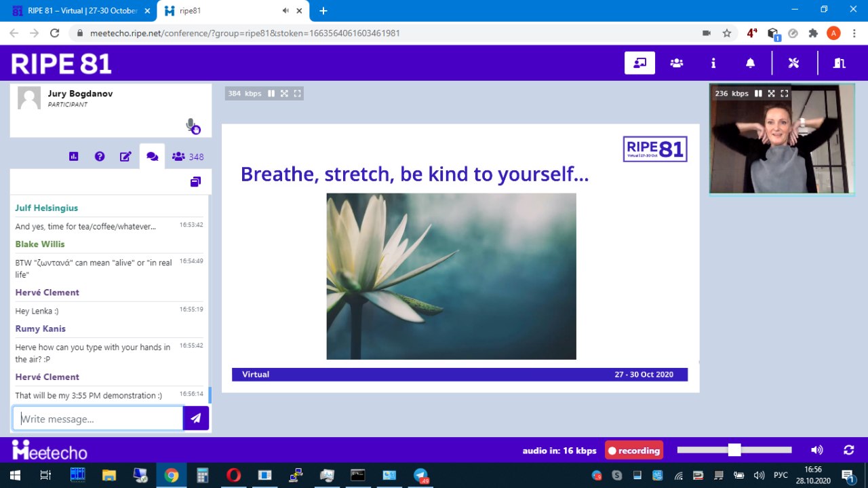The height and width of the screenshot is (488, 868).
Task: Pause the 236 kbps webcam video
Action: point(758,94)
